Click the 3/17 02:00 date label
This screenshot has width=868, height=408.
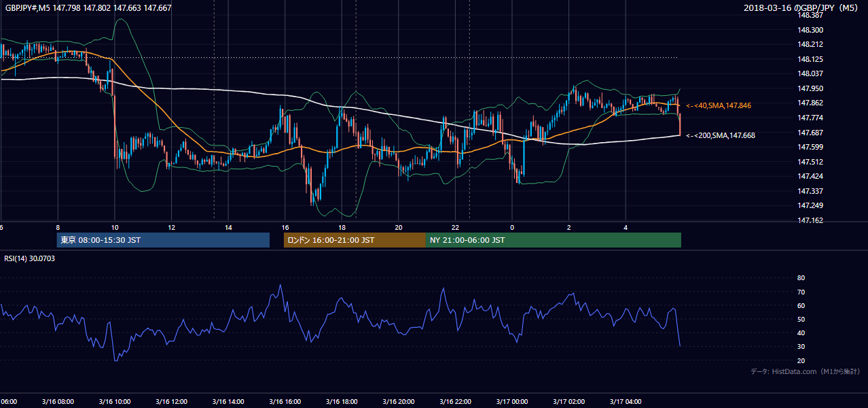(569, 401)
